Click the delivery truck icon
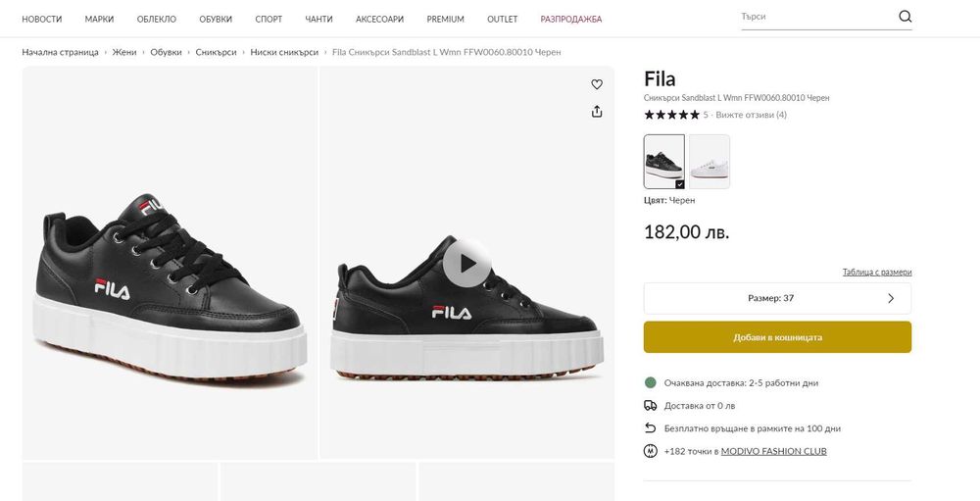The width and height of the screenshot is (980, 501). [650, 405]
